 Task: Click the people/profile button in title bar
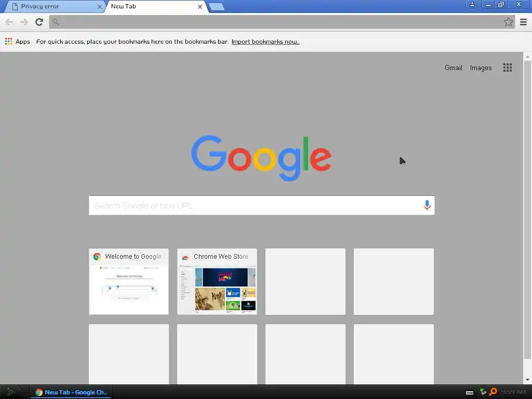coord(472,4)
